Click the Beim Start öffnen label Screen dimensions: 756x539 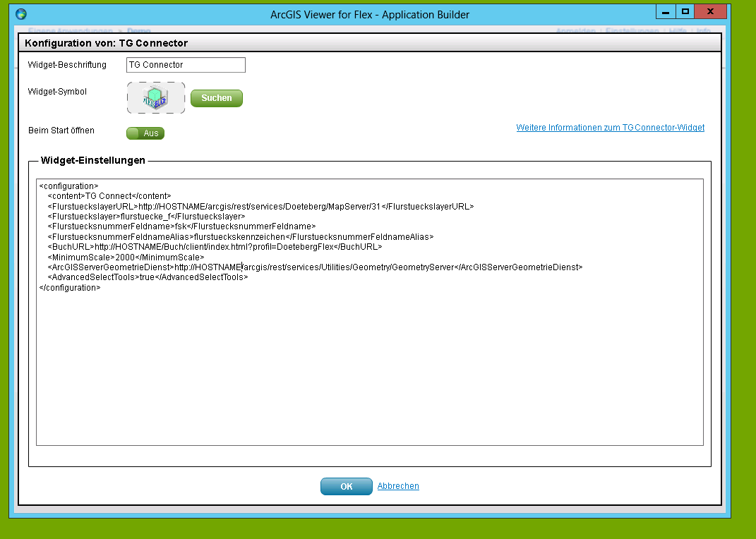point(61,131)
